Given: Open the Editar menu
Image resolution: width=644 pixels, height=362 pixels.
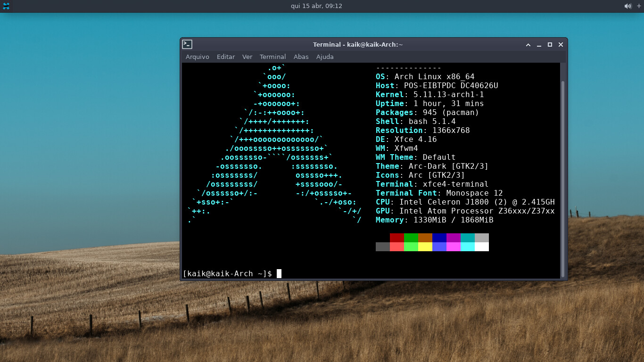Looking at the screenshot, I should 225,57.
